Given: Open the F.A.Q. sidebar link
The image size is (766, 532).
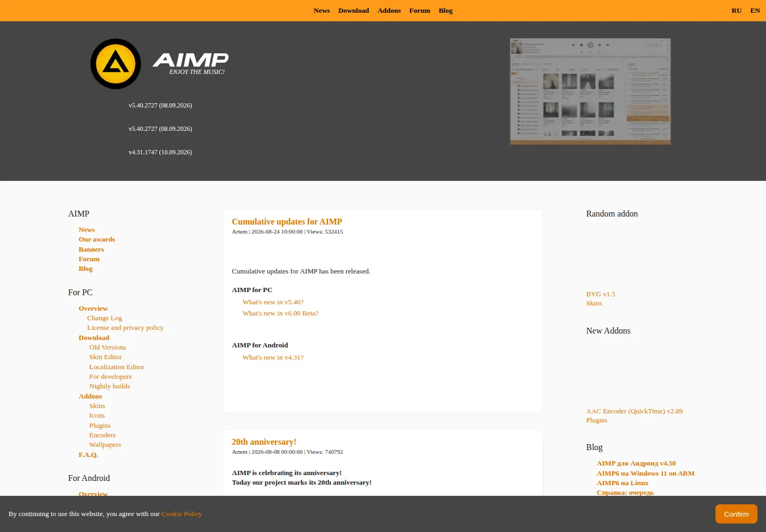Looking at the screenshot, I should click(x=88, y=455).
